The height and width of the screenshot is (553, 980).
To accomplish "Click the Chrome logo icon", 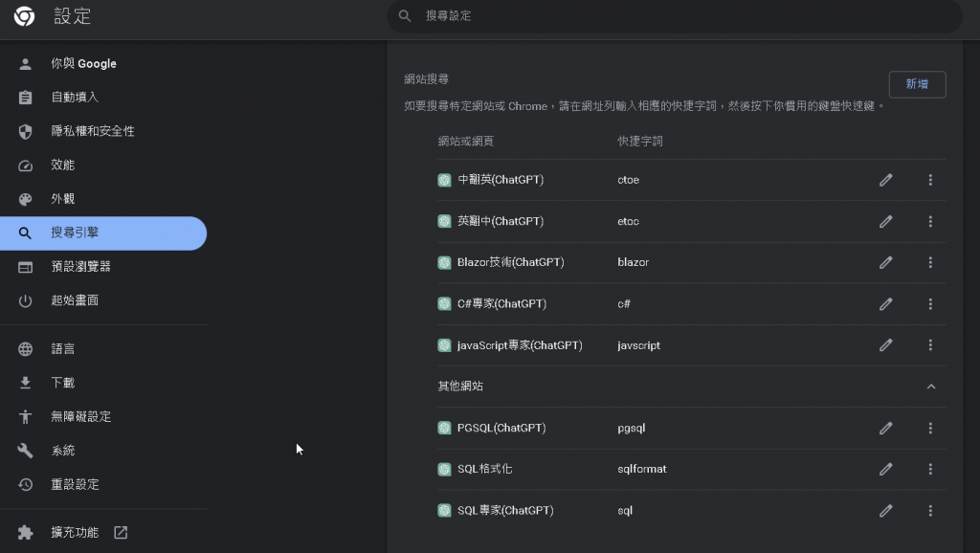I will point(24,15).
